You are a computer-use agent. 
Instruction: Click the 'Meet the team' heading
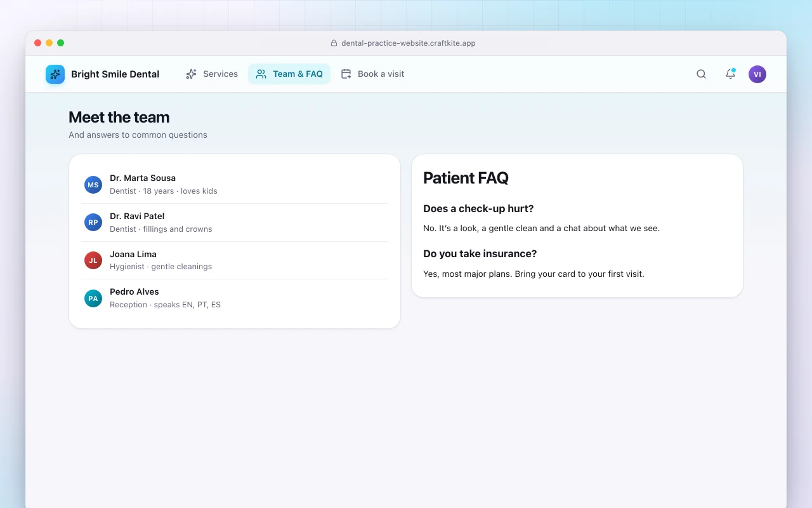tap(119, 117)
